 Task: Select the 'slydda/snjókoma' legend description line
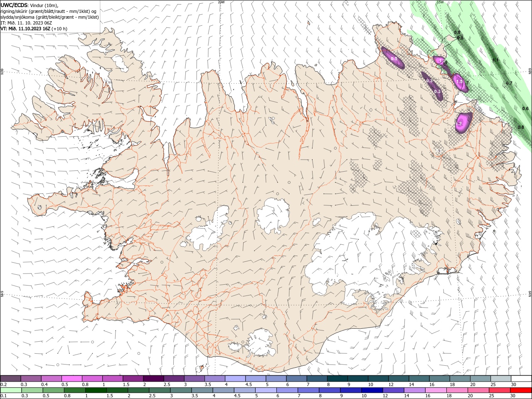(x=49, y=17)
